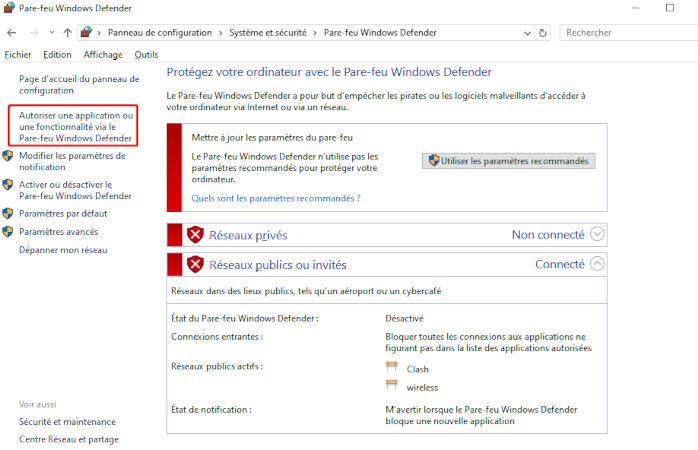This screenshot has height=450, width=698.
Task: Click red shield icon beside Réseaux publics
Action: click(195, 265)
